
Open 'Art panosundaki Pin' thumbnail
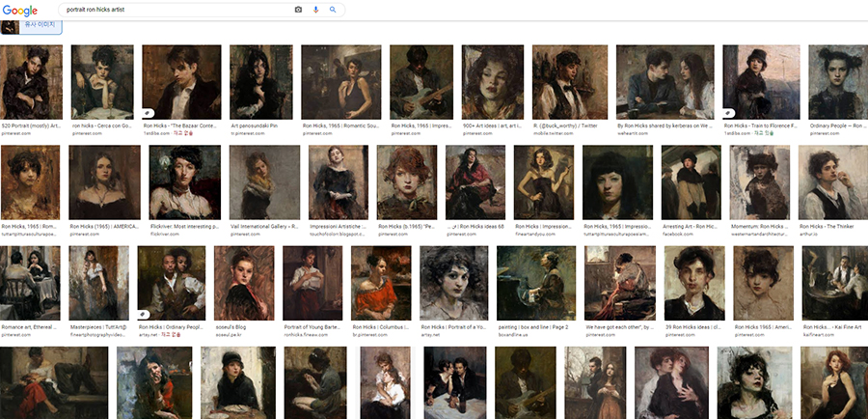click(260, 82)
